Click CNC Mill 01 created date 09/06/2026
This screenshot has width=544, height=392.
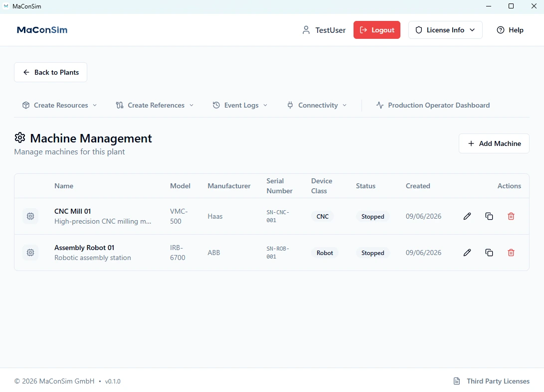coord(423,216)
